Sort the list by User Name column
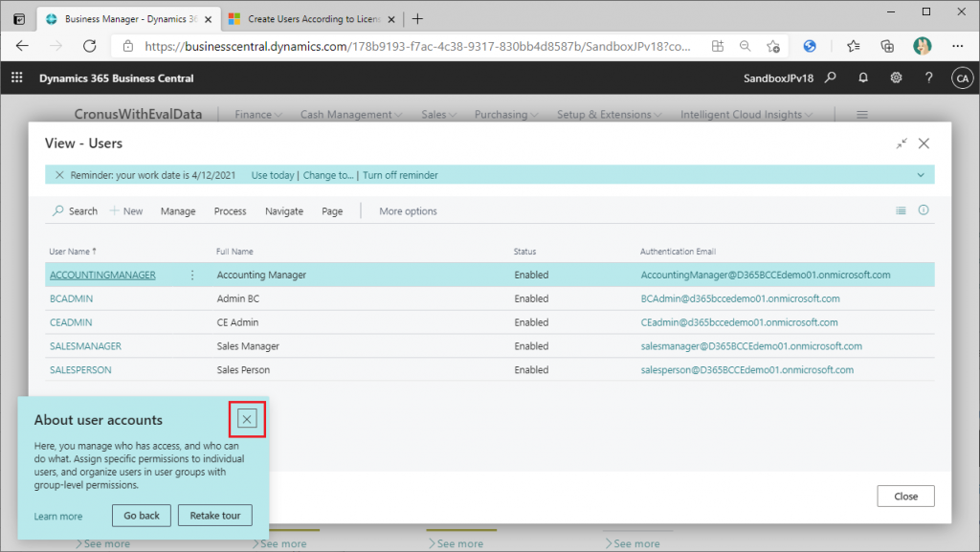This screenshot has width=980, height=552. (73, 251)
